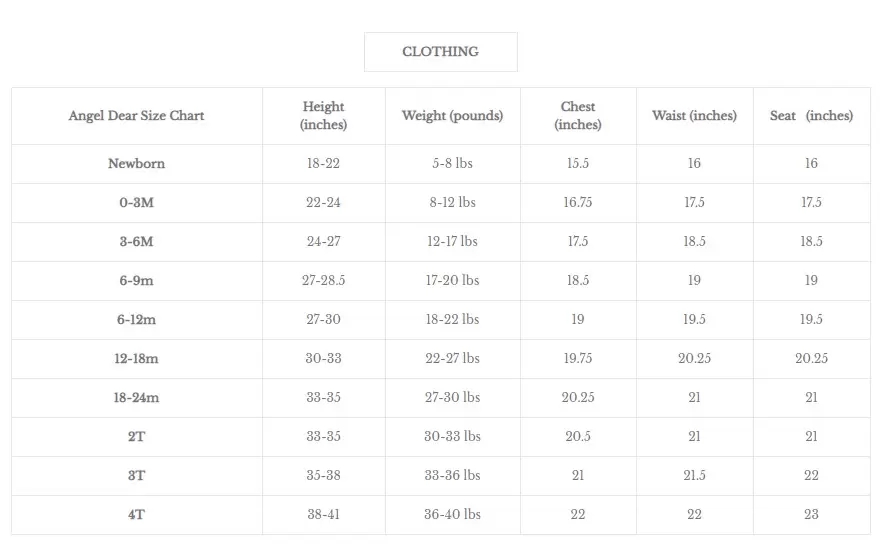This screenshot has height=552, width=892.
Task: Select the Newborn size row label
Action: point(137,163)
